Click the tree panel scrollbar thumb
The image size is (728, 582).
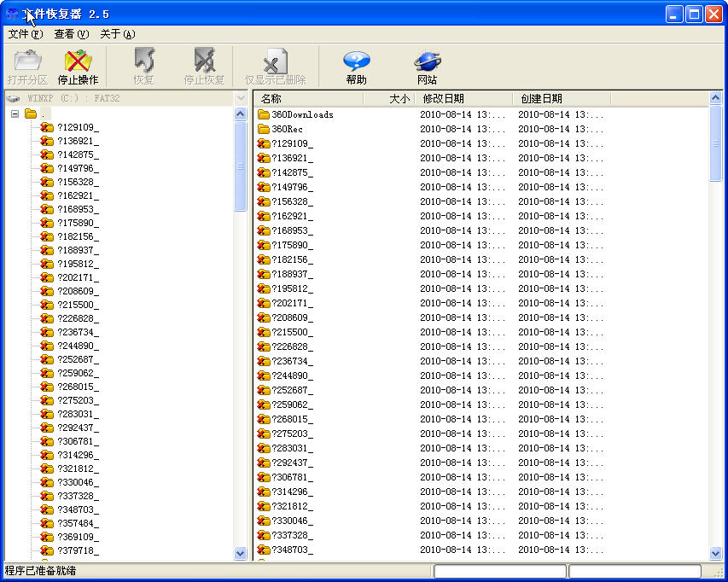(x=241, y=166)
